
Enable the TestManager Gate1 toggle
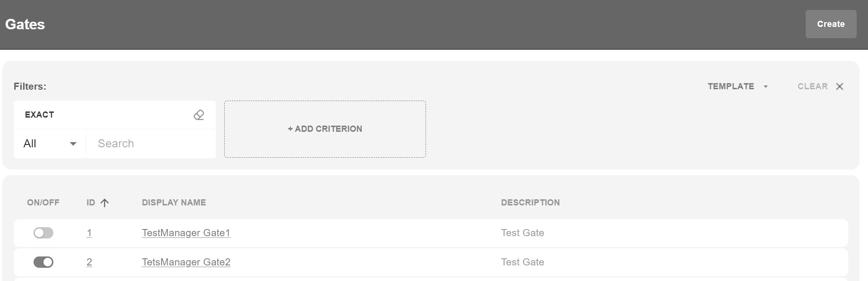click(43, 233)
